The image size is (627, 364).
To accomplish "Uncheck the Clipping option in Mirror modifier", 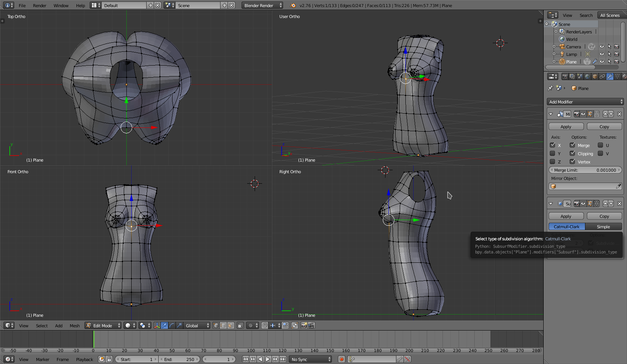I will (572, 153).
